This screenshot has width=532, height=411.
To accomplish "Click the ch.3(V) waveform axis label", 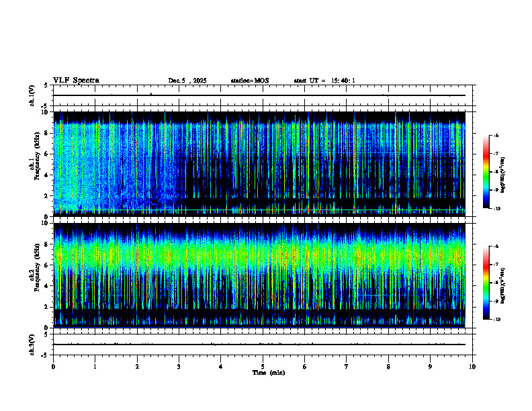I will (x=32, y=345).
